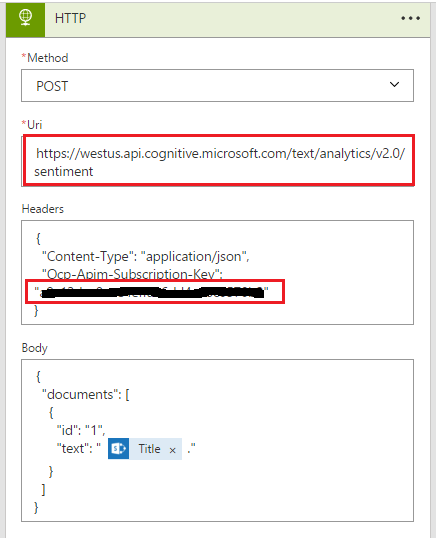Click the Uri field with sentiment URL
Image resolution: width=436 pixels, height=538 pixels.
tap(217, 161)
